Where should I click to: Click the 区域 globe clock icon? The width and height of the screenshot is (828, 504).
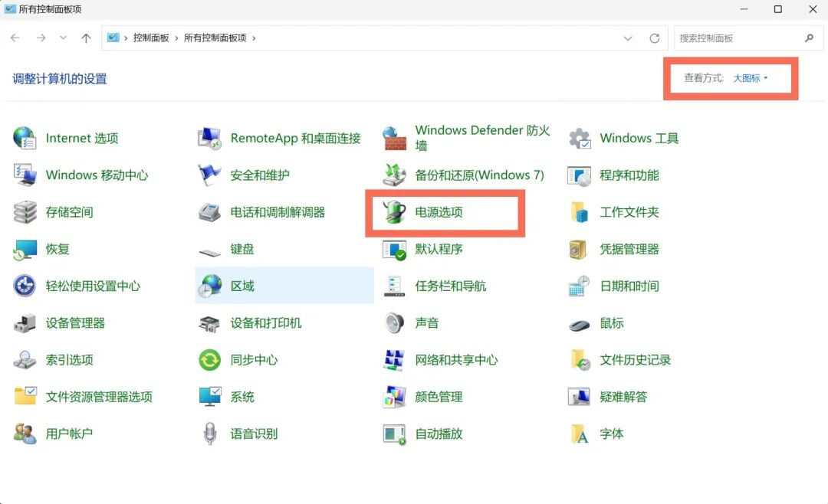209,286
